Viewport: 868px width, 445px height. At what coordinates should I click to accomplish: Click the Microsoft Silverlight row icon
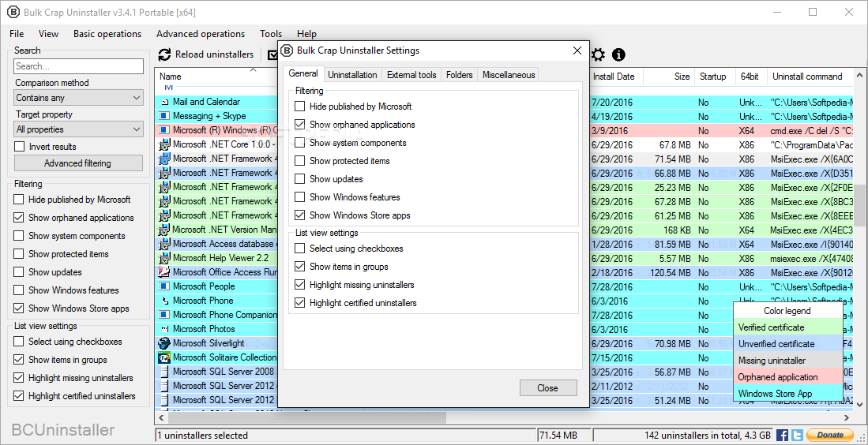(163, 343)
